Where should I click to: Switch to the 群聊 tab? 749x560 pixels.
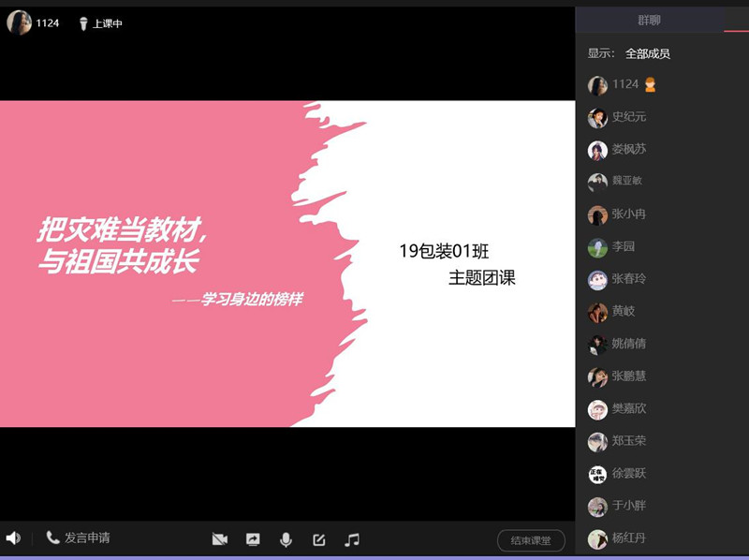pos(649,20)
